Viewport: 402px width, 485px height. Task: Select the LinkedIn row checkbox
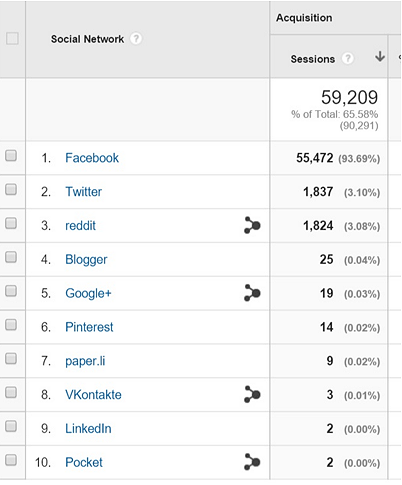11,426
